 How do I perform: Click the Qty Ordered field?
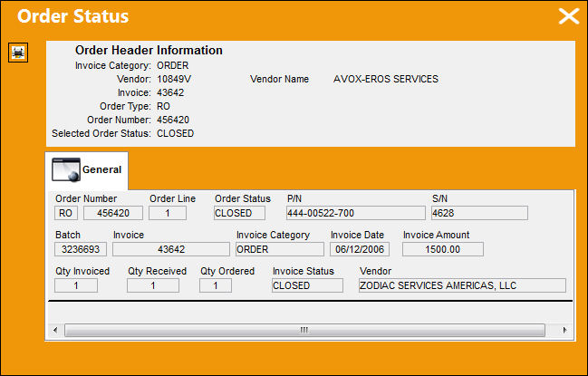[x=216, y=285]
